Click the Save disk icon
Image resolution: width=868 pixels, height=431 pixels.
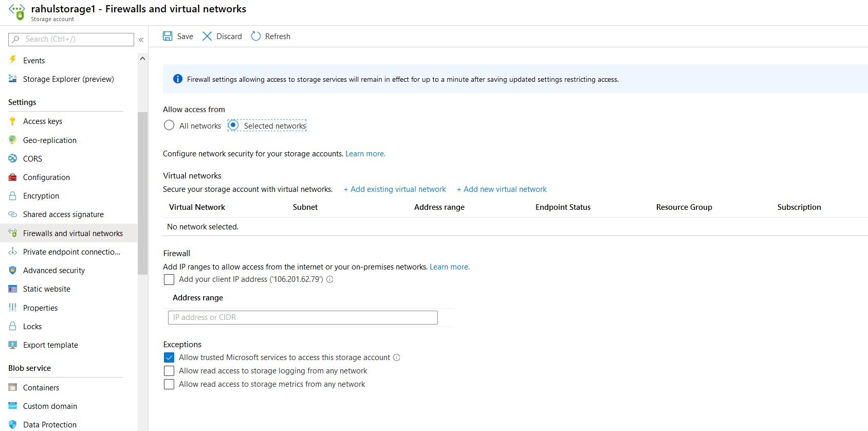(x=168, y=36)
